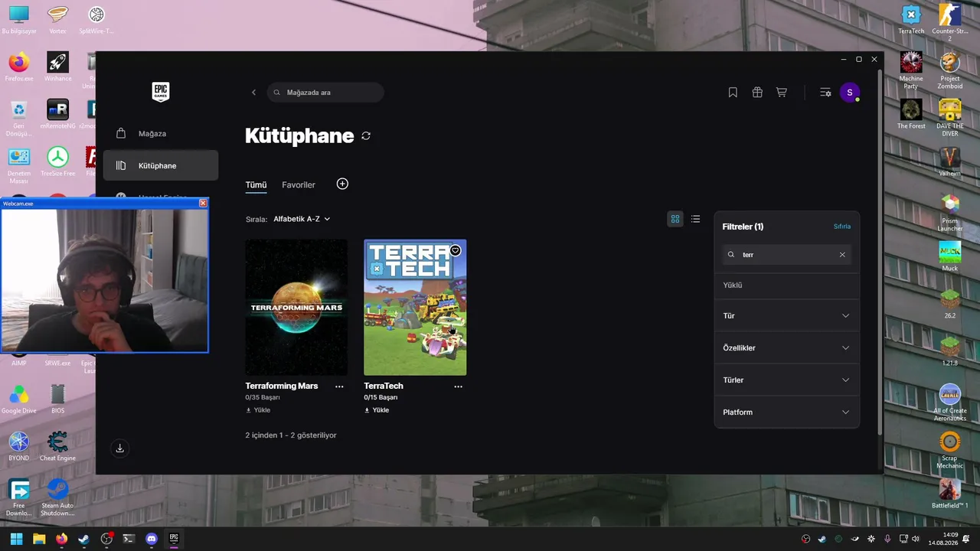This screenshot has height=551, width=980.
Task: Click the Epic Games logo
Action: [160, 92]
